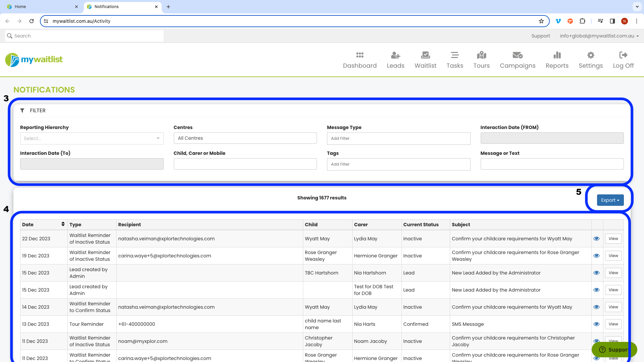Click the Log Off icon

tap(623, 55)
